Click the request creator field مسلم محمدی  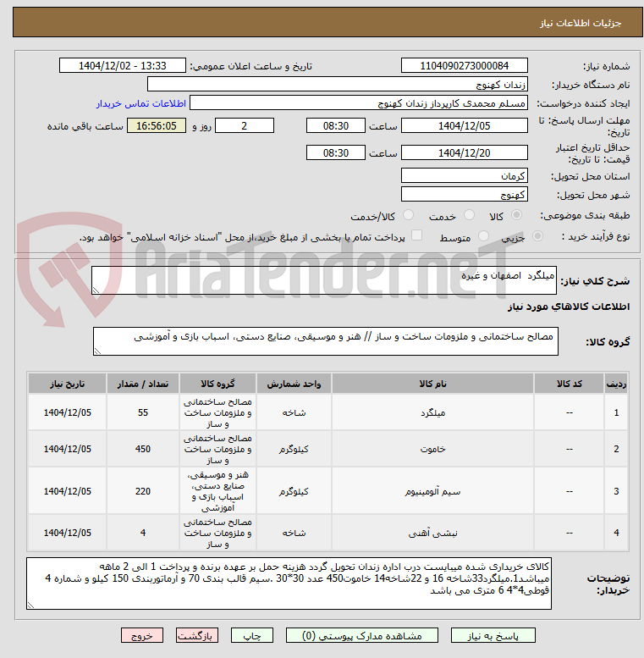(x=359, y=102)
